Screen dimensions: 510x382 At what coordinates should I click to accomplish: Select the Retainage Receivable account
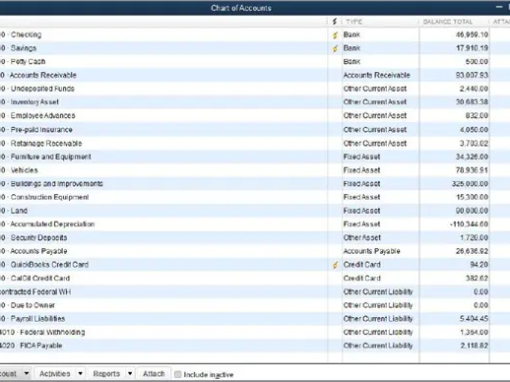pos(46,143)
